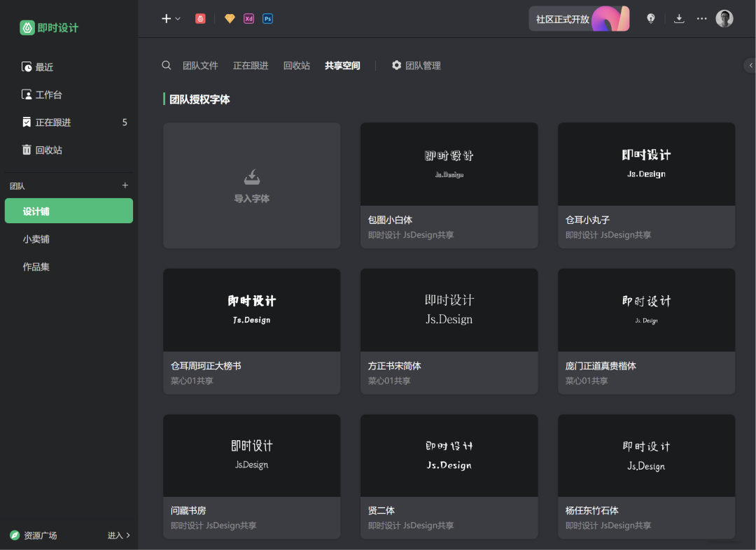Image resolution: width=756 pixels, height=550 pixels.
Task: Select the 小卖铺 team
Action: tap(69, 239)
